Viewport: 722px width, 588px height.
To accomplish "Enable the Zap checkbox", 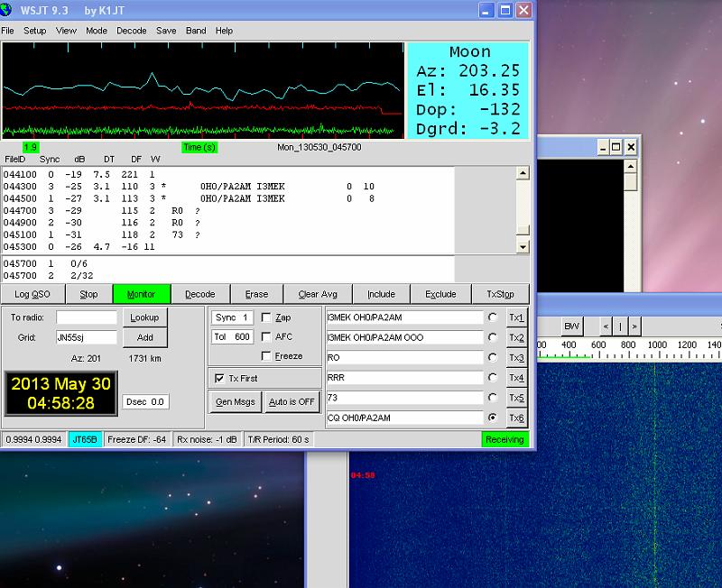I will 266,317.
